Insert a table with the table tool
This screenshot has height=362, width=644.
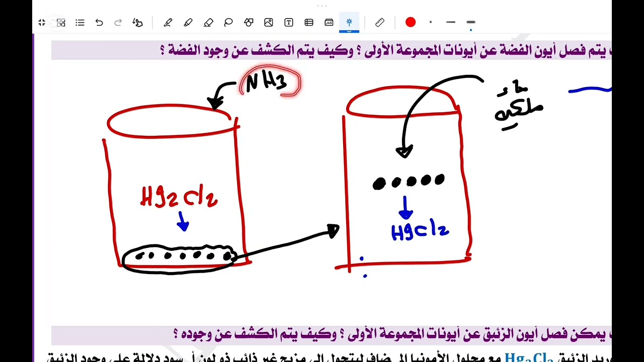(309, 23)
